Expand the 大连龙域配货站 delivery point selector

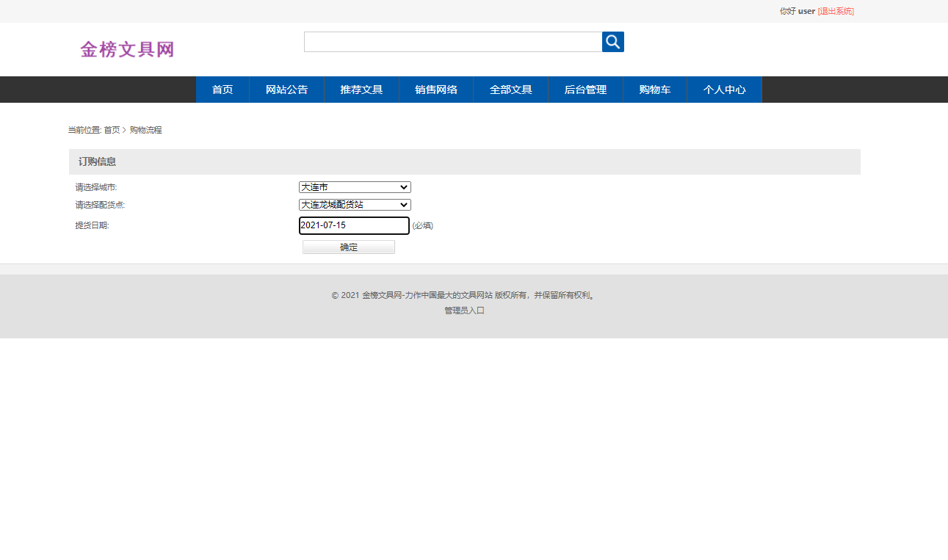coord(354,205)
